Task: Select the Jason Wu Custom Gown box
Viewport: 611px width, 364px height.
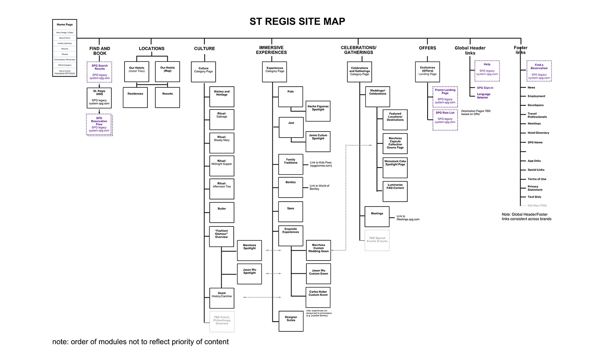Action: point(318,274)
